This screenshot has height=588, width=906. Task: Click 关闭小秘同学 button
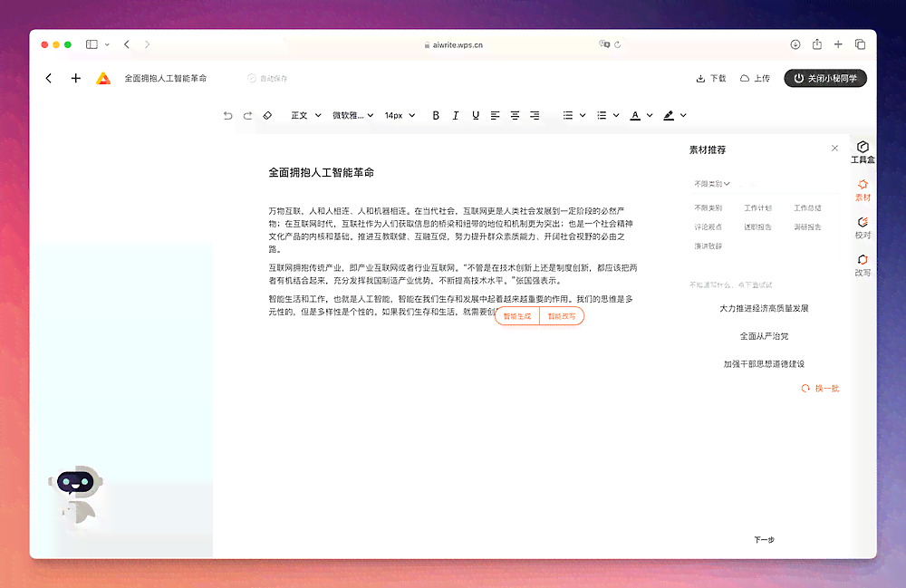point(825,79)
